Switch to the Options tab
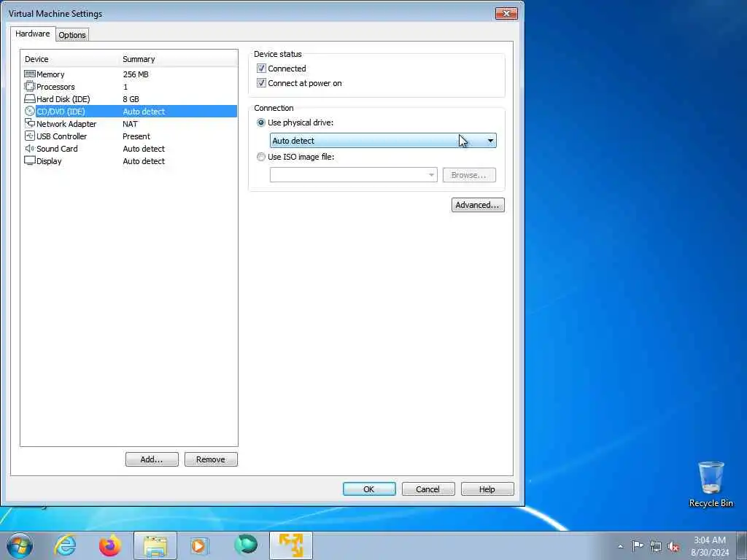747x560 pixels. click(x=72, y=35)
